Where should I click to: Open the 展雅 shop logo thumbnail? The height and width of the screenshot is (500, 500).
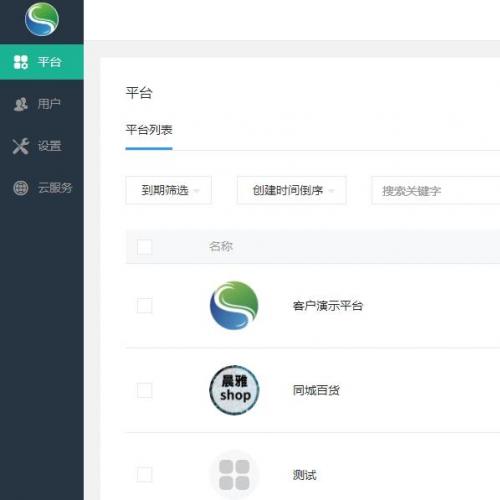click(234, 390)
